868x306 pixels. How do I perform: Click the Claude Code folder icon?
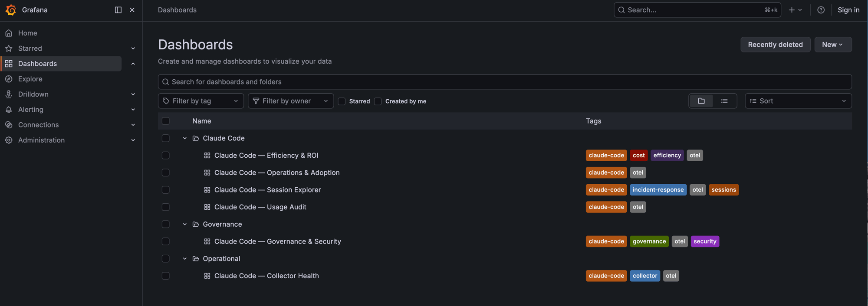[x=196, y=138]
